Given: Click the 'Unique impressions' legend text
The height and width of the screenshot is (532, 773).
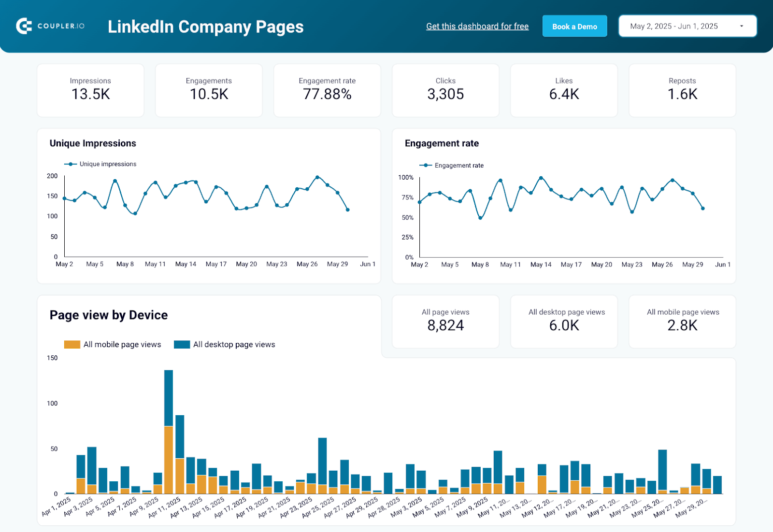Looking at the screenshot, I should 108,164.
